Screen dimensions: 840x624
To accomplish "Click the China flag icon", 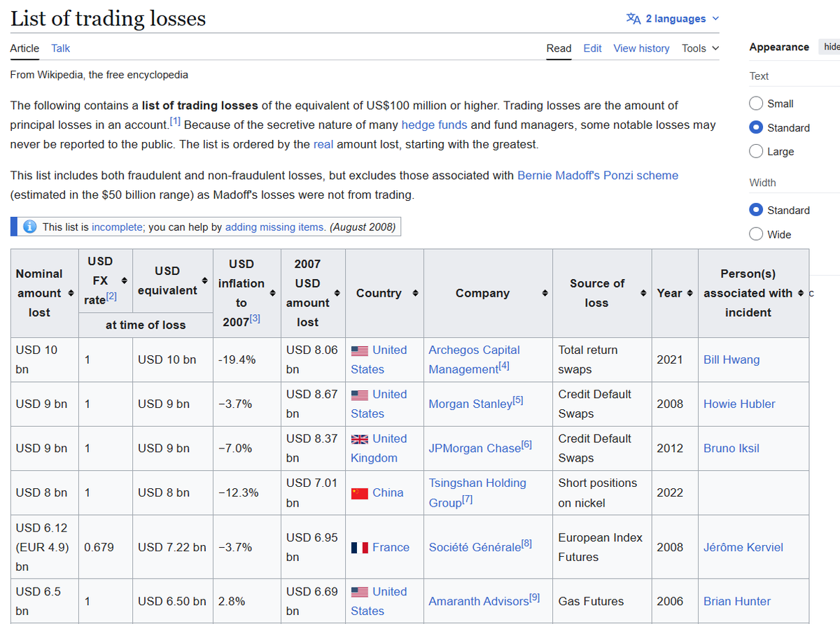I will pos(360,493).
